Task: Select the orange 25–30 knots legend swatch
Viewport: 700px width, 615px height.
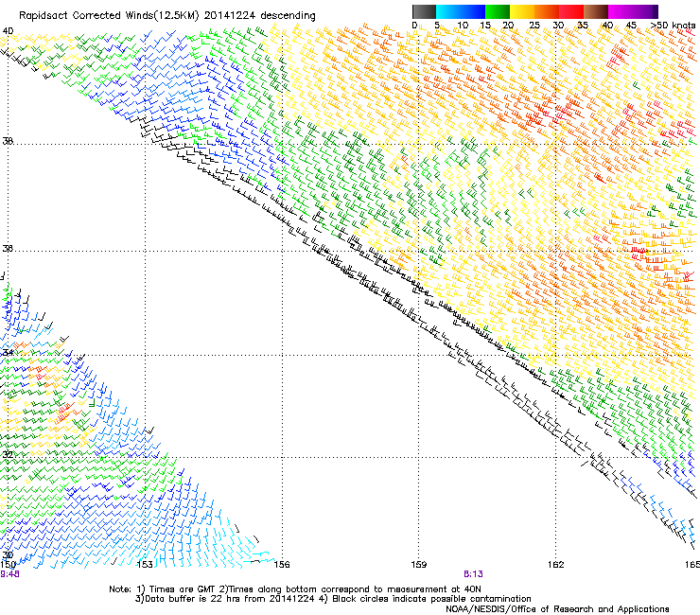Action: 547,11
